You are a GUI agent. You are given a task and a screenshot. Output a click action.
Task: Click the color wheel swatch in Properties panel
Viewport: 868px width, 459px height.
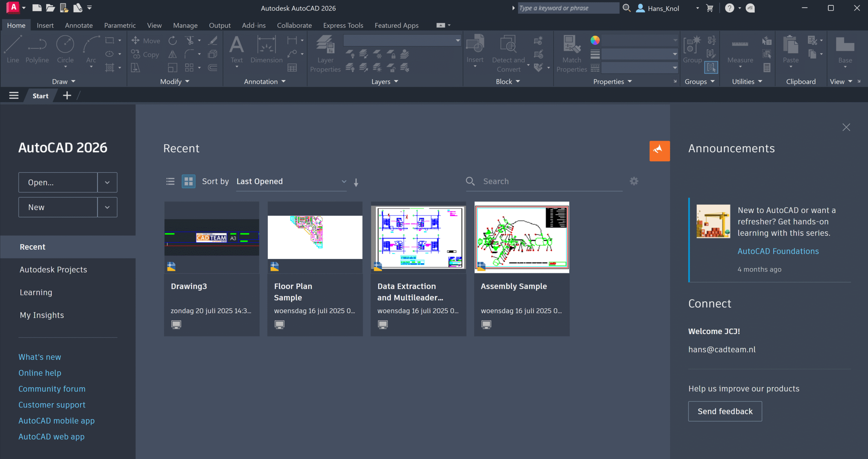(595, 40)
